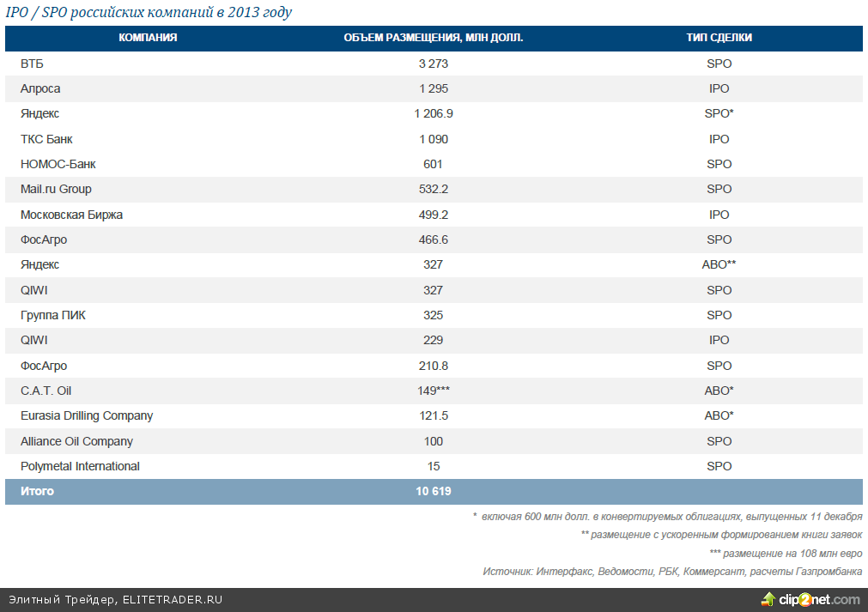Image resolution: width=868 pixels, height=612 pixels.
Task: Select the Polymetal International company cell
Action: point(80,466)
